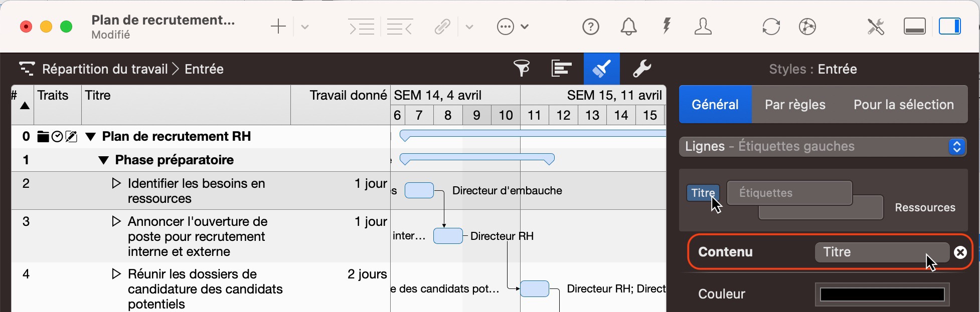Remove Contenu value with X button
The width and height of the screenshot is (980, 312).
pos(960,252)
